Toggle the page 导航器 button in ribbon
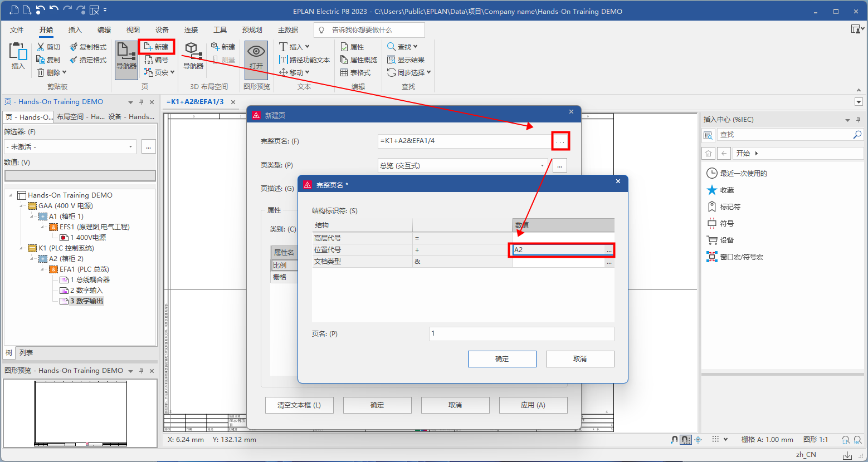 click(x=126, y=55)
